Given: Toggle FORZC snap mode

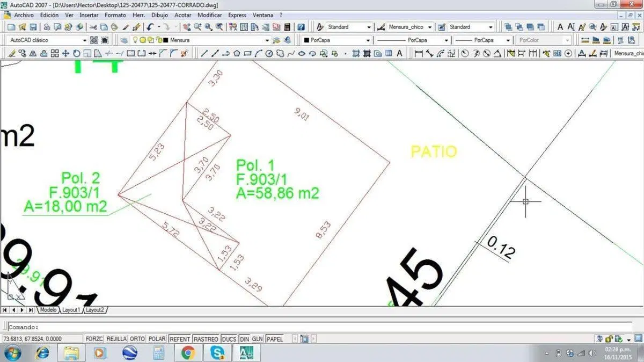Looking at the screenshot, I should (x=94, y=339).
